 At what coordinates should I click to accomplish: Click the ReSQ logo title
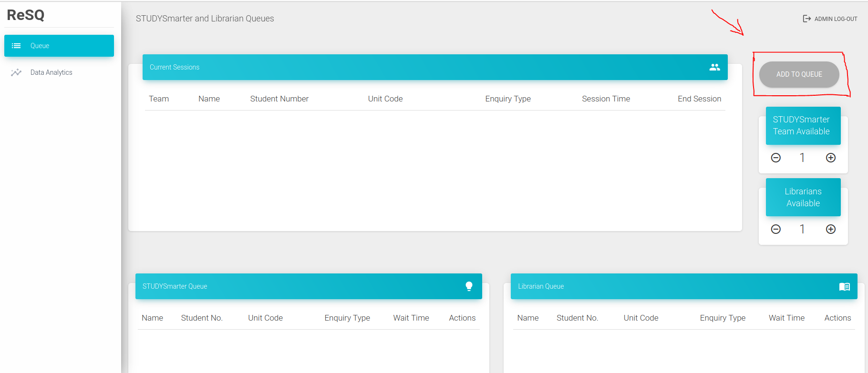[26, 15]
